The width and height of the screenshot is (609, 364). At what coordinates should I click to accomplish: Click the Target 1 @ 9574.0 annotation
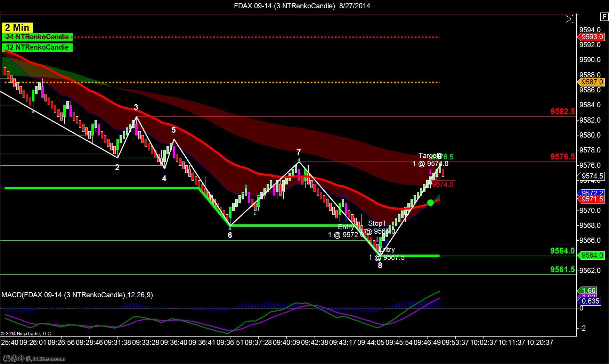[x=430, y=159]
